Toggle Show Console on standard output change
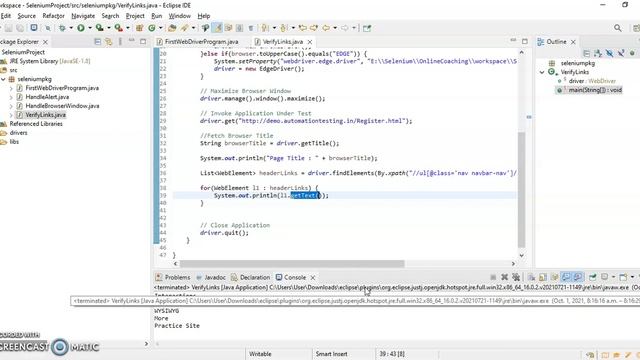The width and height of the screenshot is (640, 360). 566,277
